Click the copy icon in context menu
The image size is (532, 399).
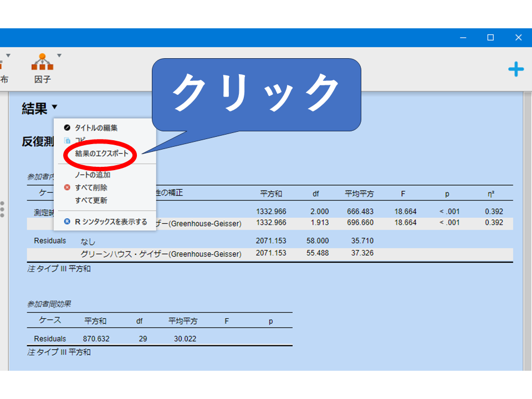tap(68, 140)
